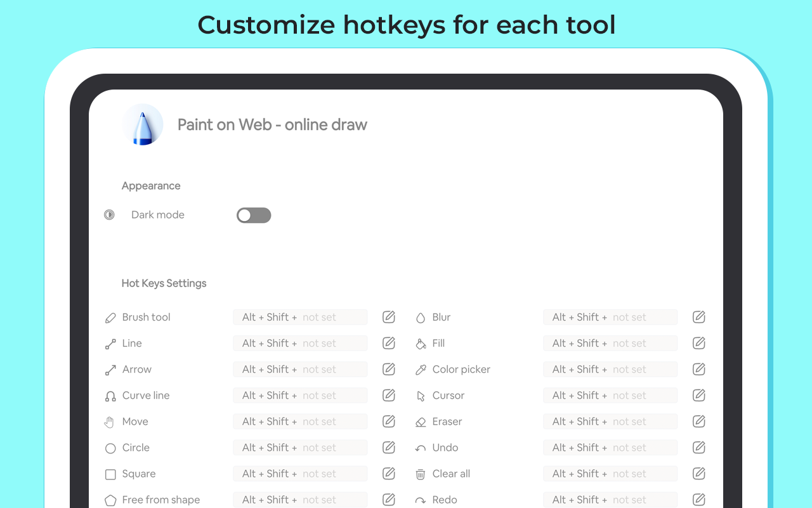Click the Free from shape pentagon icon
The image size is (812, 508).
pos(110,500)
